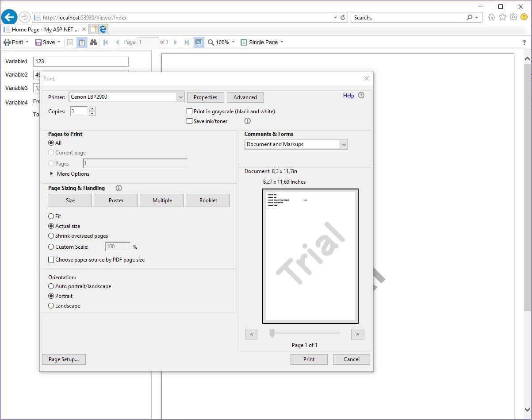Click the Copies number field
Image resolution: width=532 pixels, height=420 pixels.
tap(79, 111)
